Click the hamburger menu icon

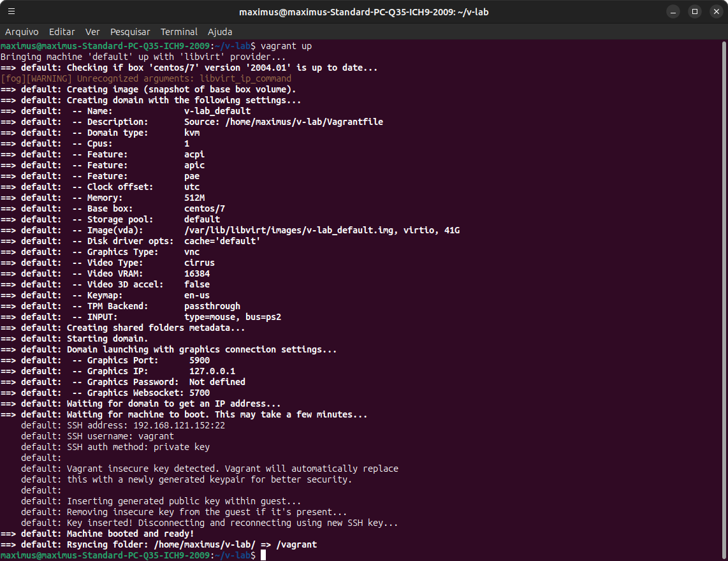tap(11, 11)
